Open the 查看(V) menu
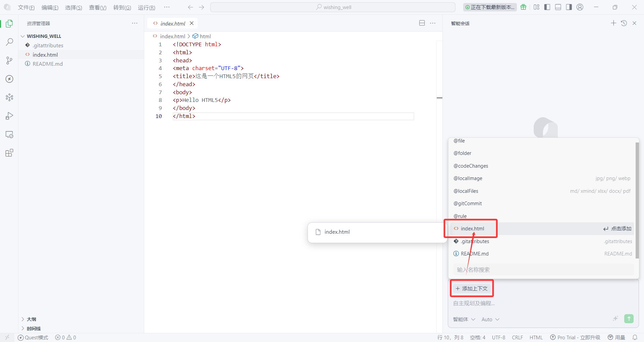The width and height of the screenshot is (644, 342). pyautogui.click(x=98, y=7)
